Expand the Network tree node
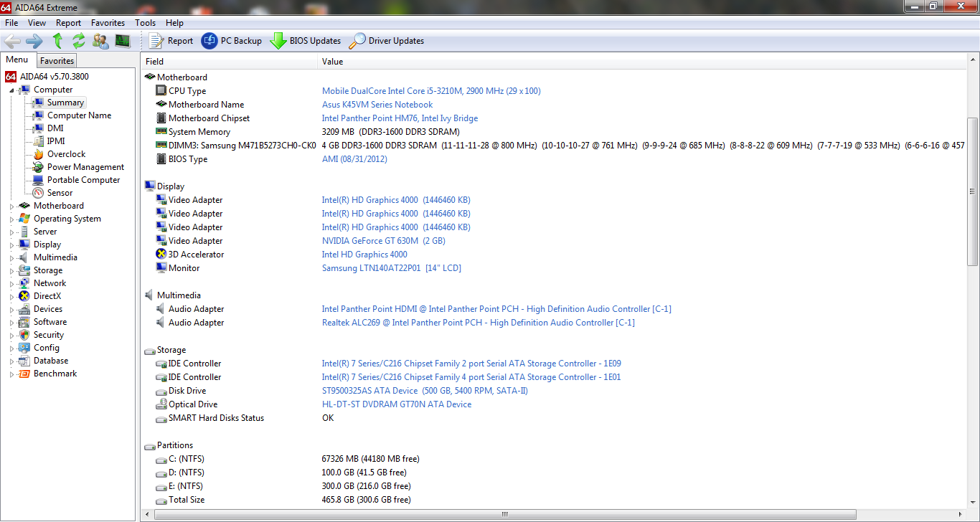 click(x=11, y=284)
